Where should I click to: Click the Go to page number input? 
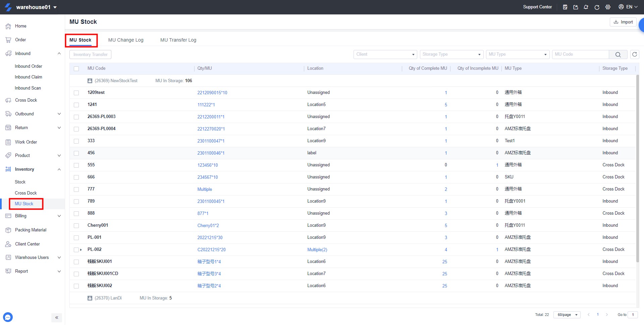tap(633, 315)
